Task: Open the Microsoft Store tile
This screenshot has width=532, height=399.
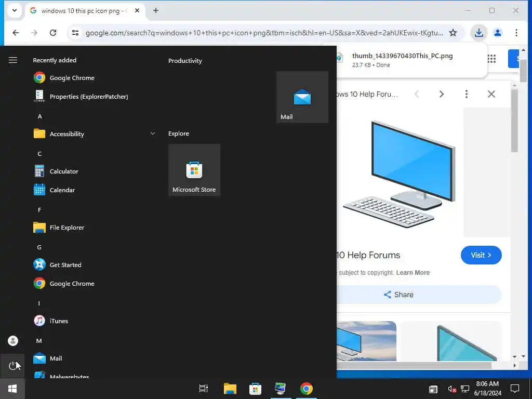Action: click(x=194, y=170)
